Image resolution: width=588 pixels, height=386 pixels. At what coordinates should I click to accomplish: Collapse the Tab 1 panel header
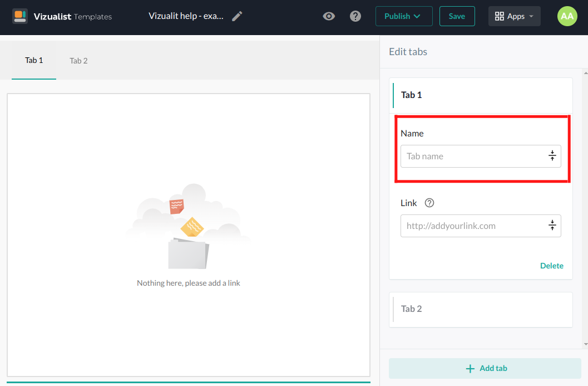point(481,95)
